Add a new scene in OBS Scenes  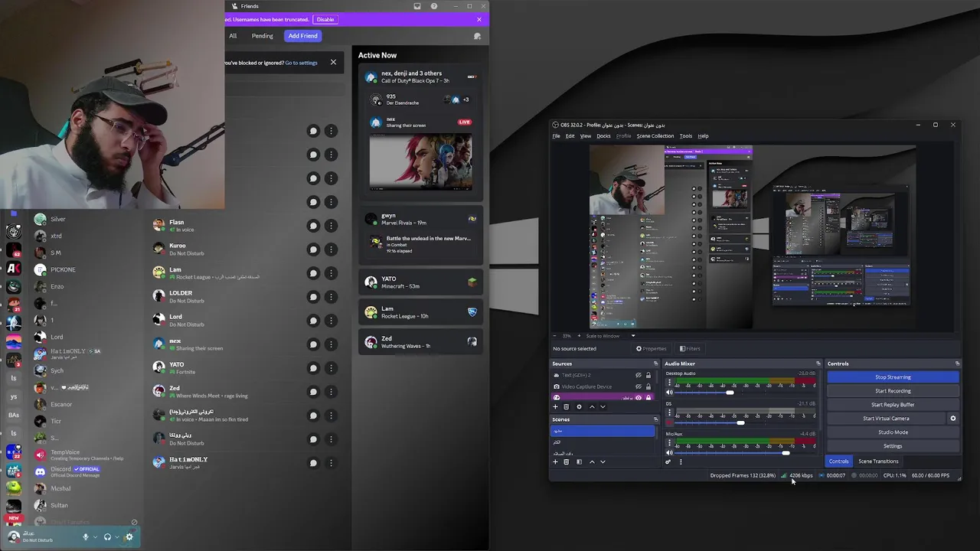coord(556,462)
